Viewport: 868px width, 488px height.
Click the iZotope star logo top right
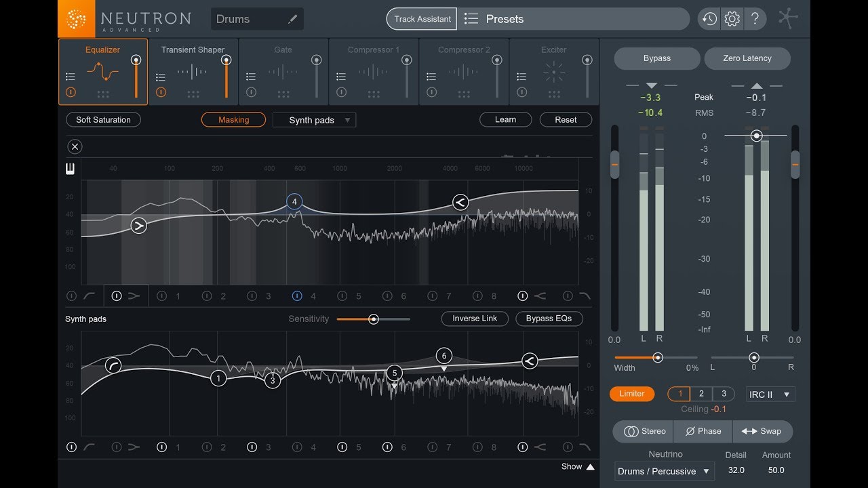coord(788,18)
